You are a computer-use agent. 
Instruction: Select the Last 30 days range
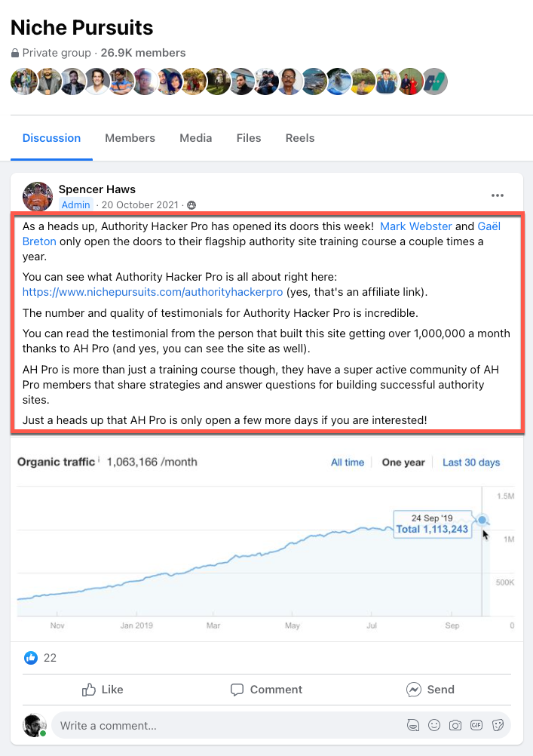click(471, 463)
